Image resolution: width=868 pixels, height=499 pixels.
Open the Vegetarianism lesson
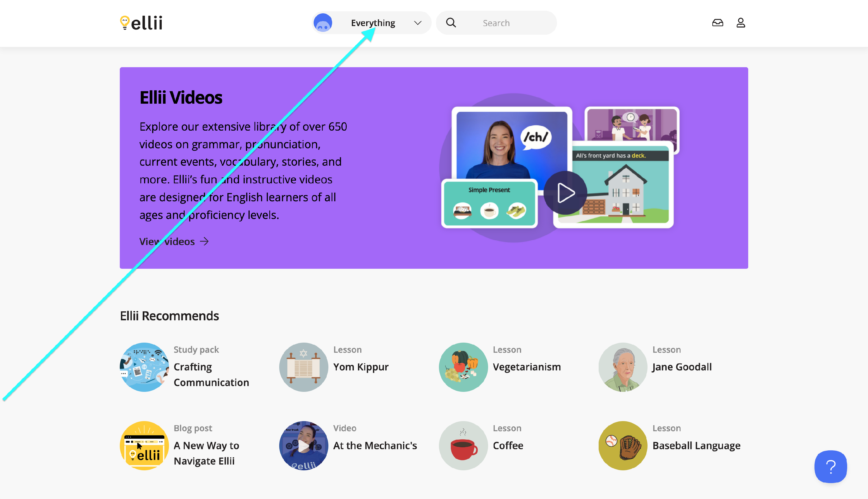[527, 367]
